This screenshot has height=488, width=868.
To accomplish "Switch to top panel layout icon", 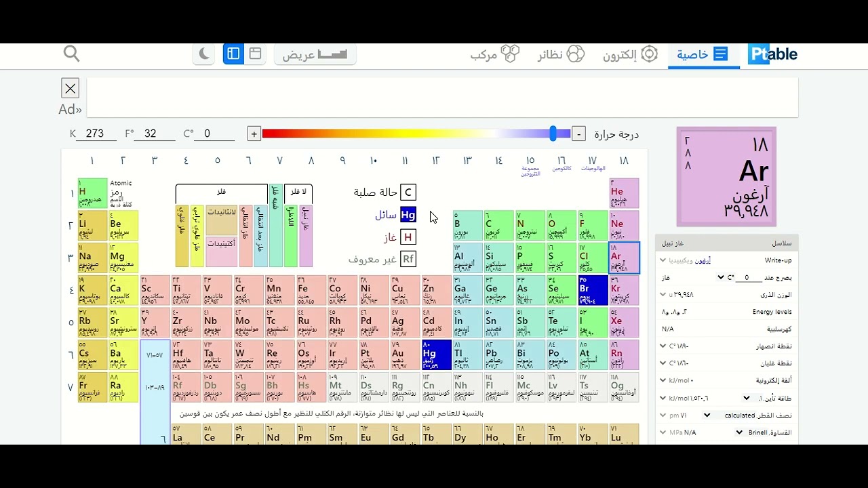I will coord(256,54).
